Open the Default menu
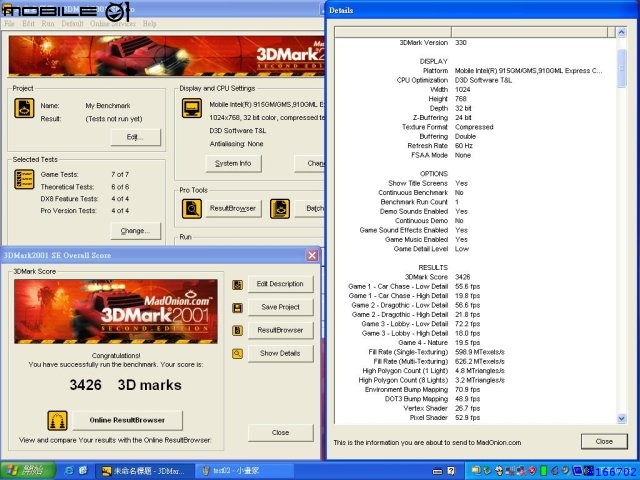The height and width of the screenshot is (480, 640). click(72, 24)
